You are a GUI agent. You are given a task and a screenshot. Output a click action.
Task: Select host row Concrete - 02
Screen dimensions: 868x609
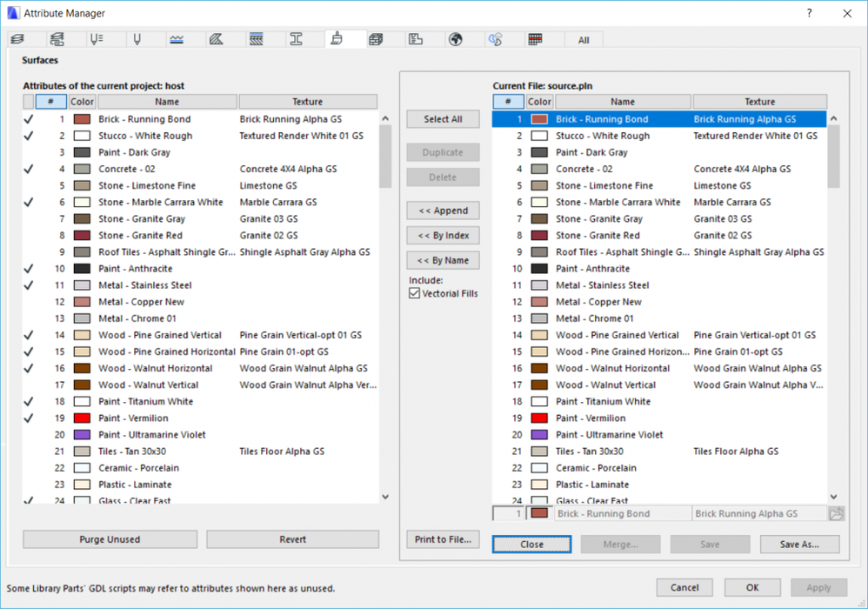click(200, 169)
